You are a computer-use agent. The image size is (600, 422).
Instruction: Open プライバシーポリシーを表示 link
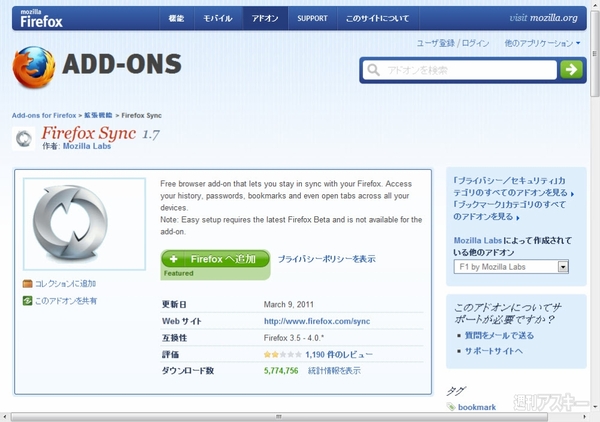tap(326, 259)
